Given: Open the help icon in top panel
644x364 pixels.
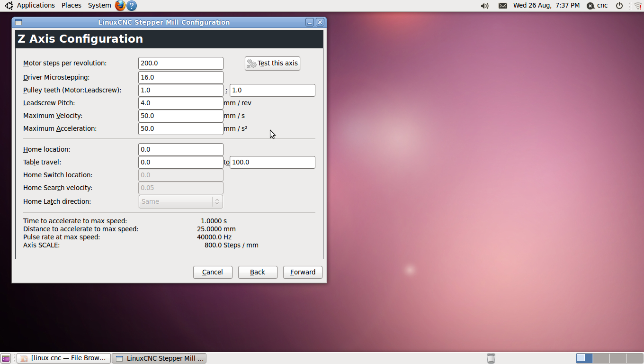Looking at the screenshot, I should point(132,6).
